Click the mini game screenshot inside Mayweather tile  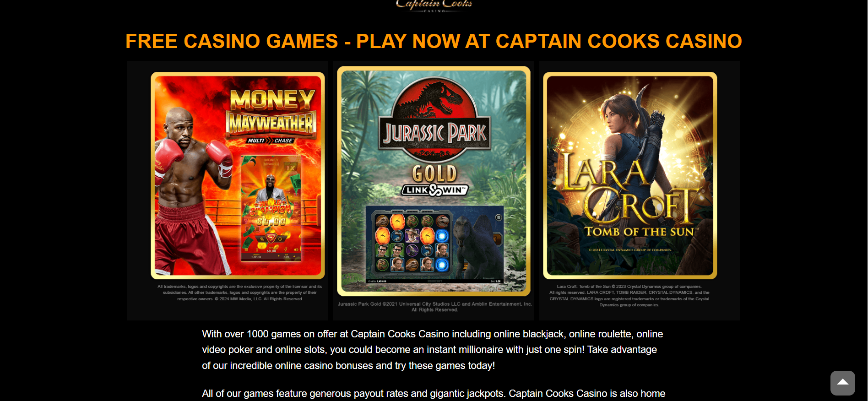(x=271, y=208)
